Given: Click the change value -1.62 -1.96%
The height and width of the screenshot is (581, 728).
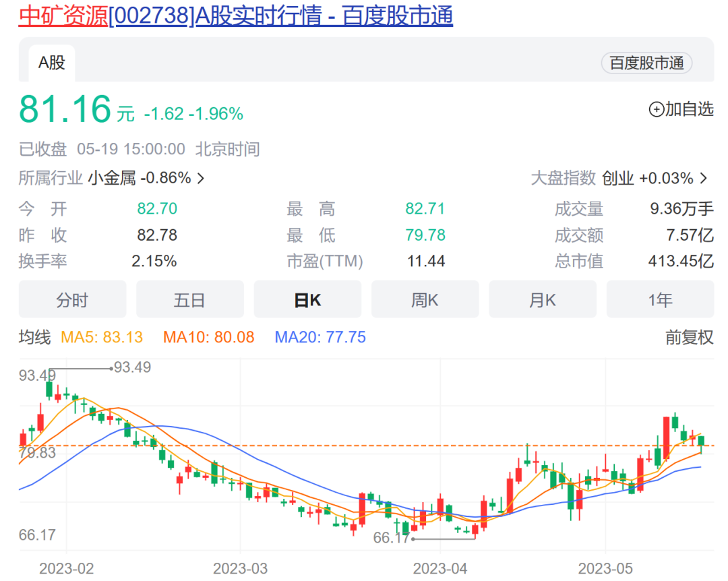Looking at the screenshot, I should tap(193, 114).
